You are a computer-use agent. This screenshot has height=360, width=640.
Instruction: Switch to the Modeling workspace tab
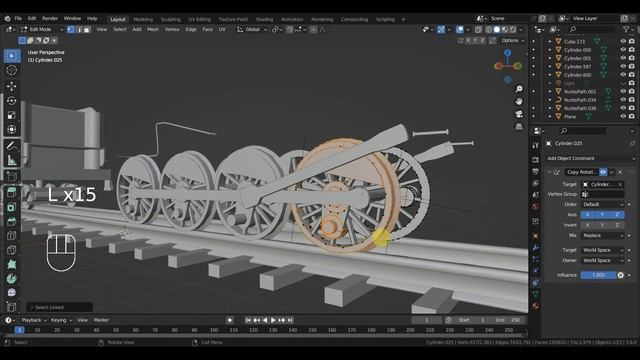click(x=143, y=19)
